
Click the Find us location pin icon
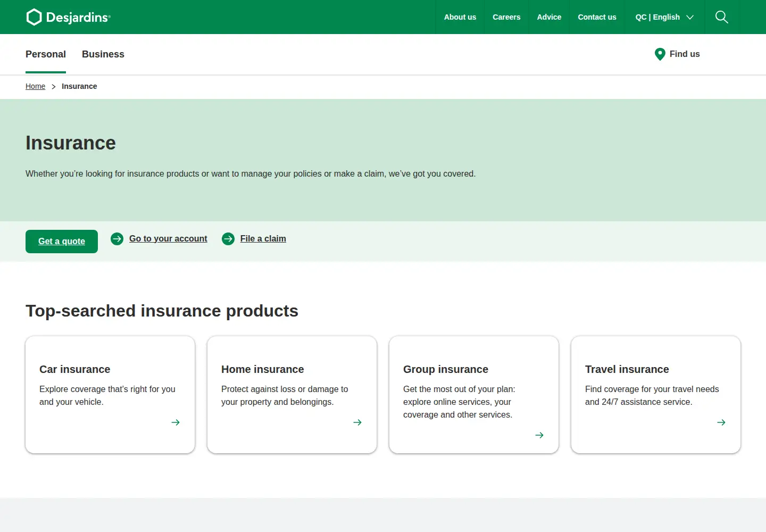(x=660, y=54)
